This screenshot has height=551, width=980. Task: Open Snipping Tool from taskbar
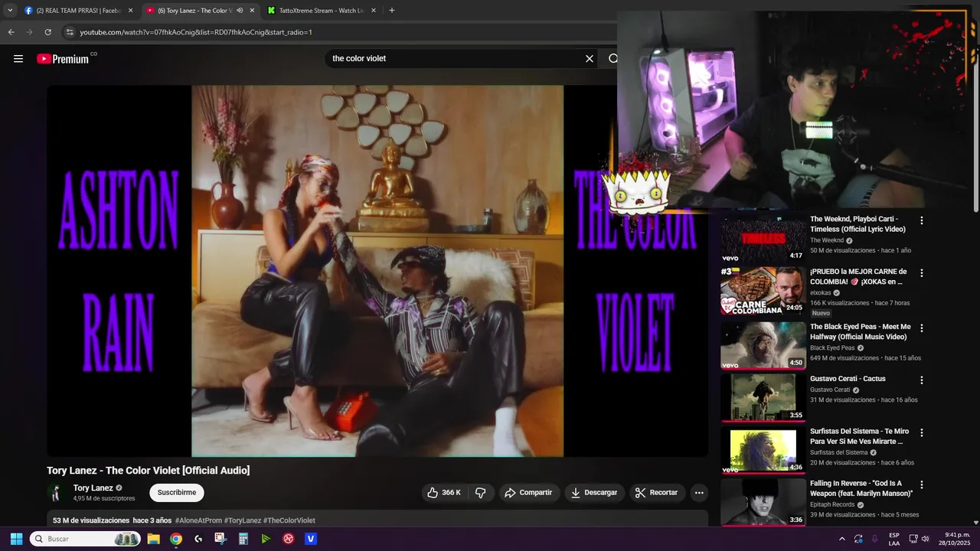(220, 539)
